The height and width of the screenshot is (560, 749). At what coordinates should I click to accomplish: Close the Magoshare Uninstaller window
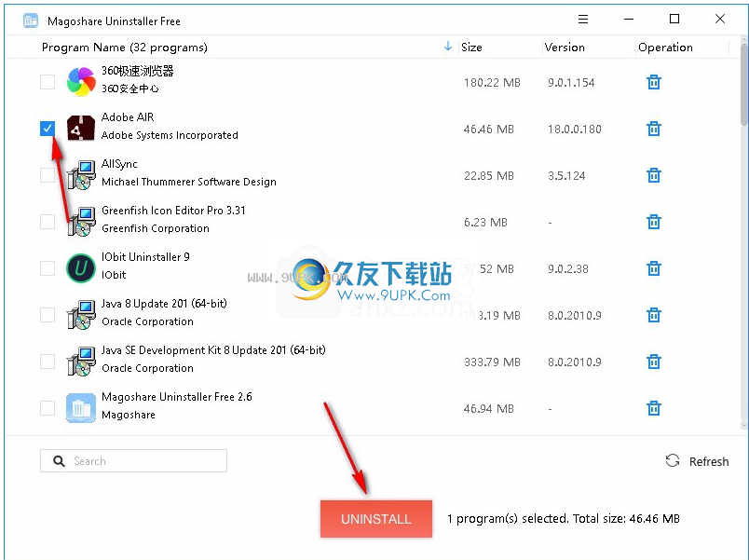click(720, 19)
